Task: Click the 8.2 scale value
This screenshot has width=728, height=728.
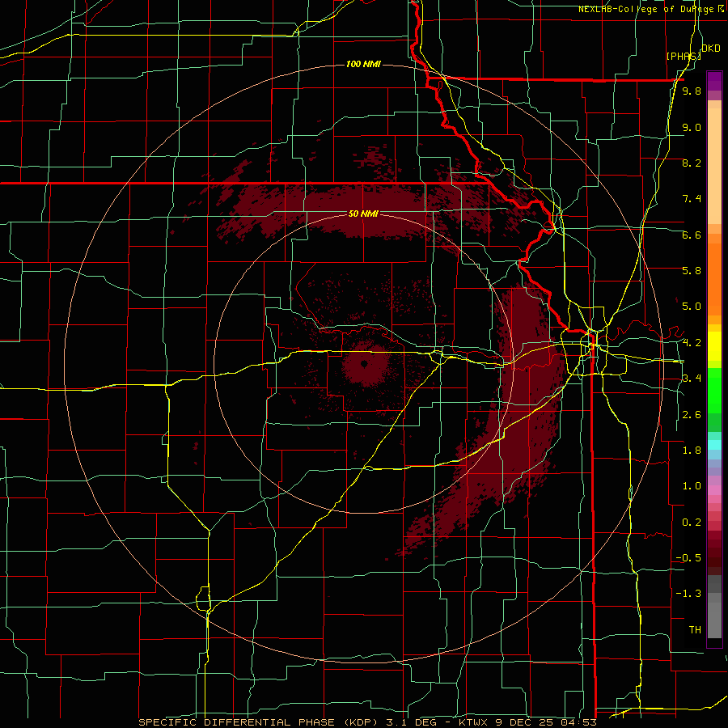Action: coord(692,163)
